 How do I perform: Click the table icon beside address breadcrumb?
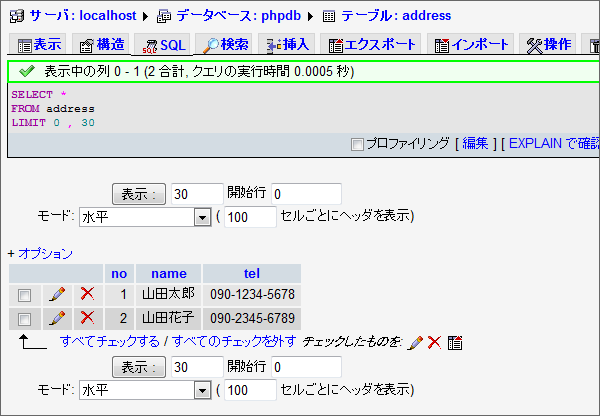click(x=329, y=16)
